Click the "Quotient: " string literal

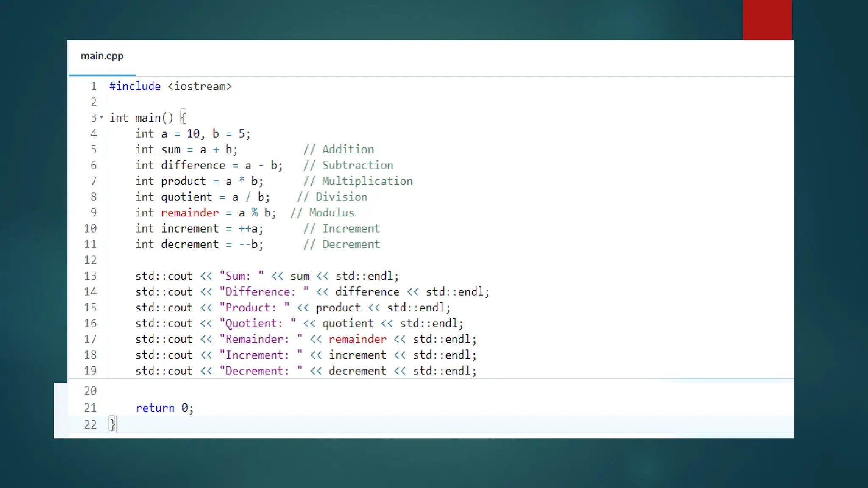tap(257, 324)
